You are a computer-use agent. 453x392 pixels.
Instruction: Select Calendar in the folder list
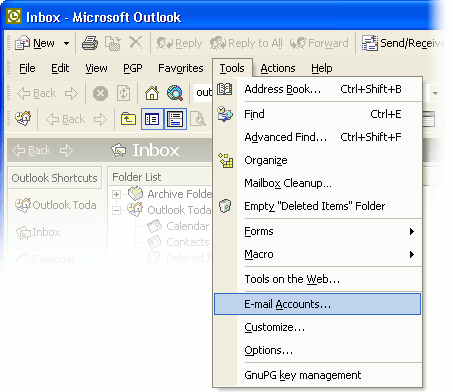pyautogui.click(x=187, y=226)
